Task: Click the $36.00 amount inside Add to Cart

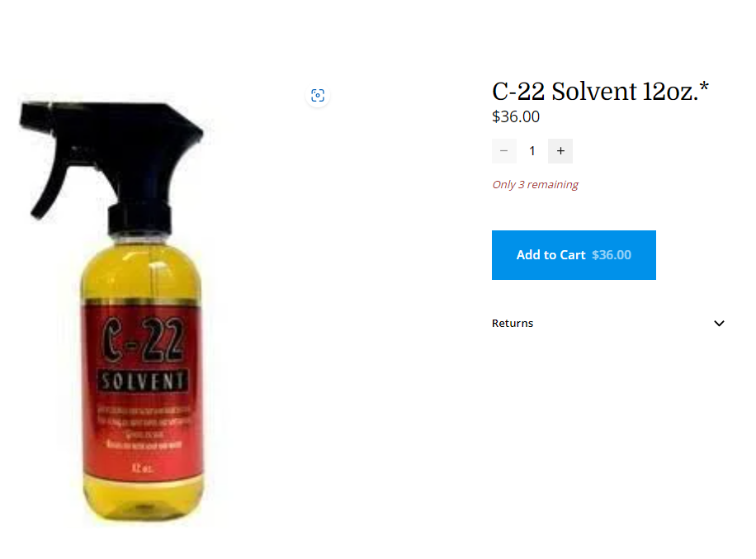Action: click(612, 254)
